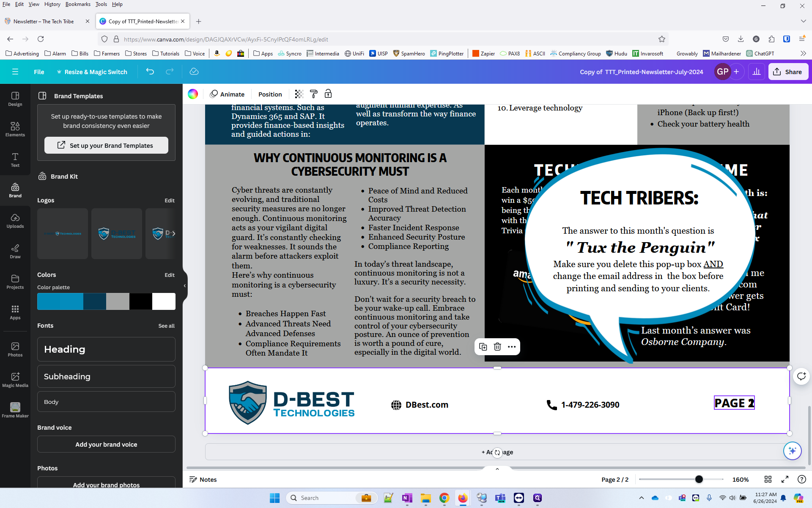Click Edit next to Logos
812x508 pixels.
click(x=170, y=200)
